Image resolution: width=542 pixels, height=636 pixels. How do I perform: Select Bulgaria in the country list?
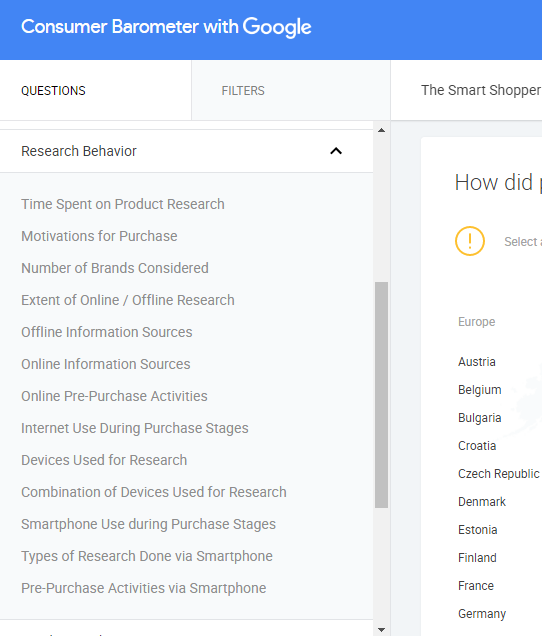coord(480,418)
